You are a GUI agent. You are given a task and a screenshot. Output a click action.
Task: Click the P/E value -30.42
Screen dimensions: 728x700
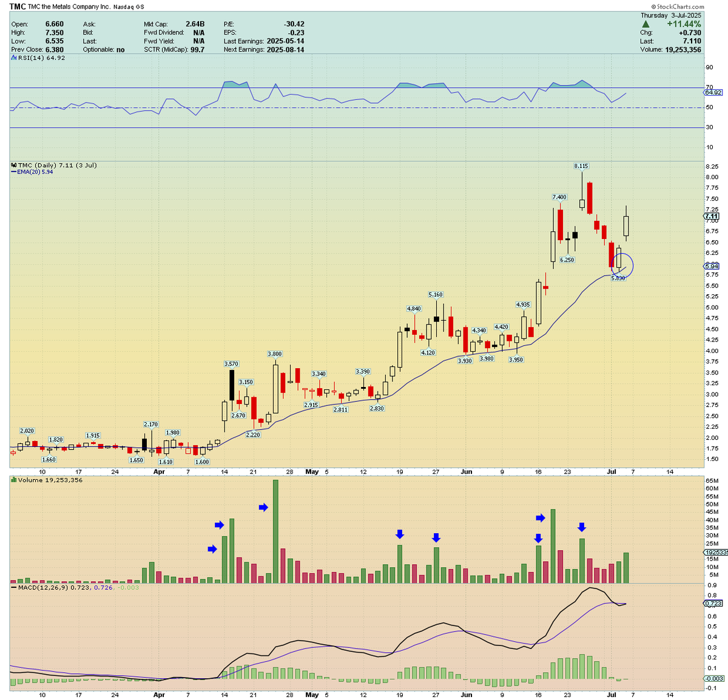pos(294,24)
